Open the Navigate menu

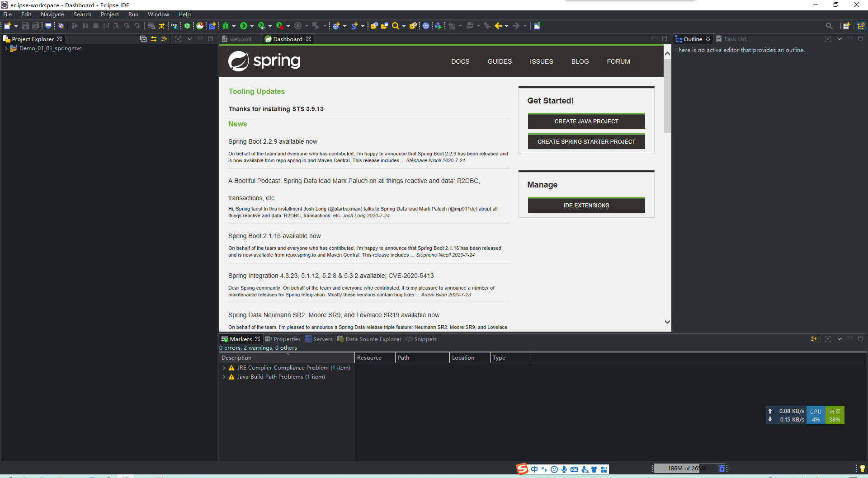(52, 14)
